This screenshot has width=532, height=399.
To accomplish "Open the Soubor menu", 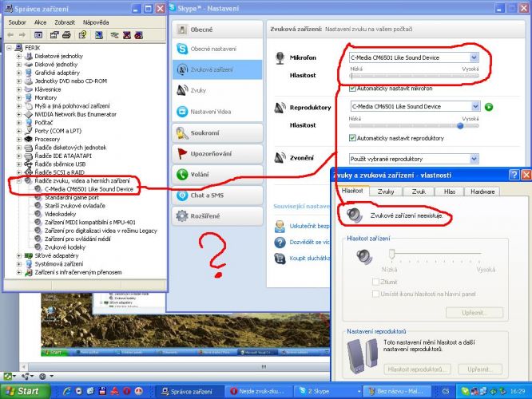I will (17, 22).
